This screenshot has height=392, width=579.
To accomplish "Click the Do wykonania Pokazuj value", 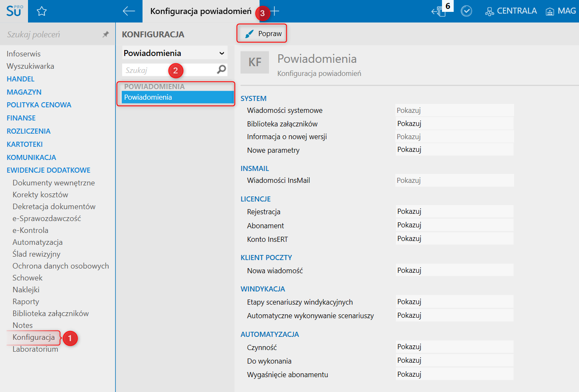I will pos(454,360).
